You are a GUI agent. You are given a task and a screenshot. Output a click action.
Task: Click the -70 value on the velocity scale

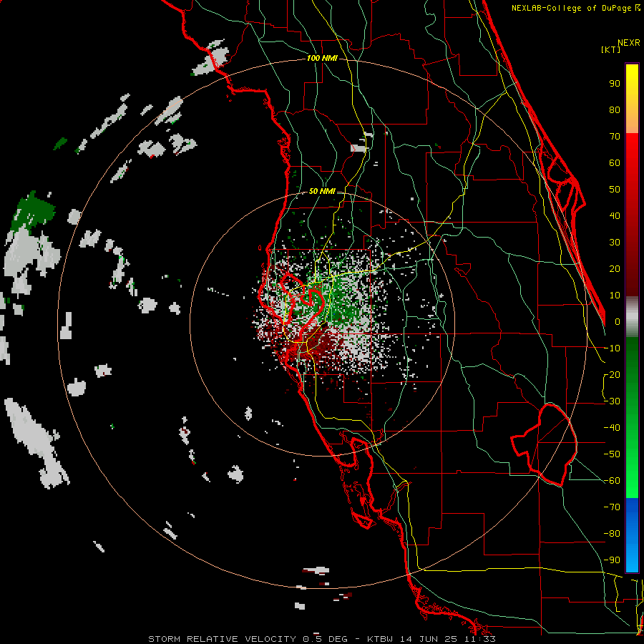point(612,507)
